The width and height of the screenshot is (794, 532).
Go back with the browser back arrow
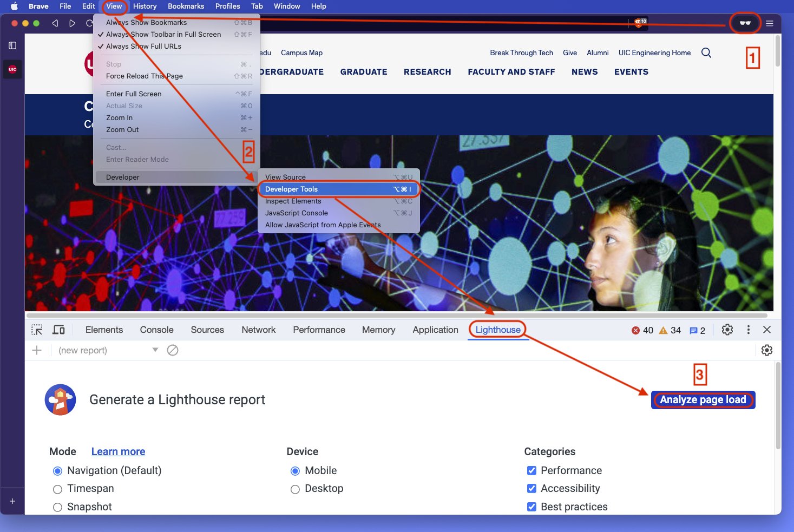[x=55, y=23]
